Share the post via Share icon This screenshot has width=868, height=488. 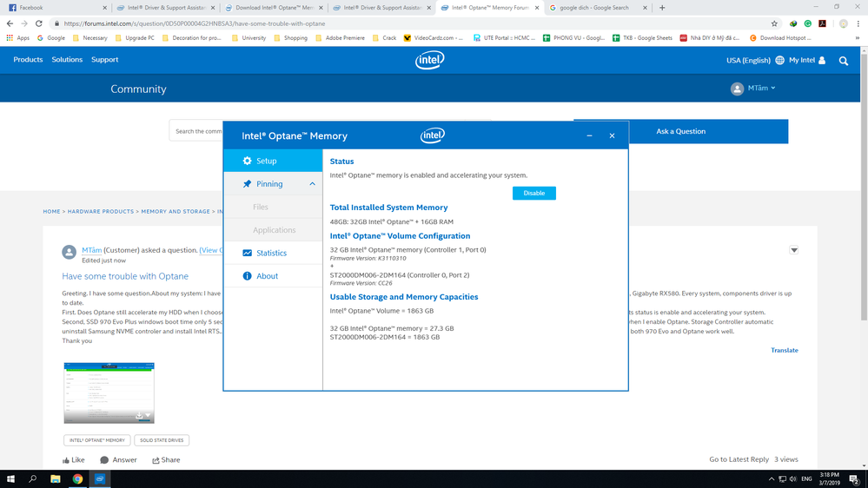click(156, 460)
